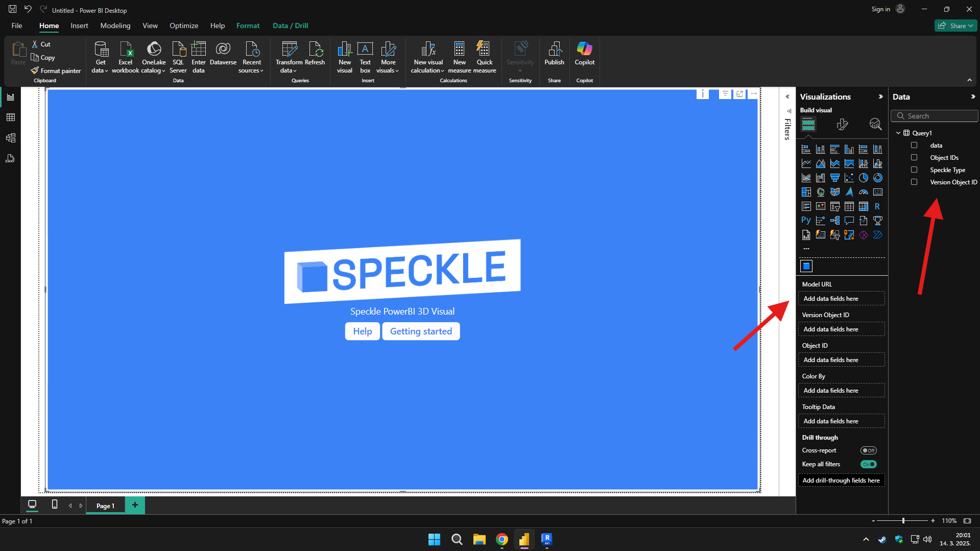This screenshot has height=551, width=980.
Task: Click Quick measure in Calculations group
Action: [484, 57]
